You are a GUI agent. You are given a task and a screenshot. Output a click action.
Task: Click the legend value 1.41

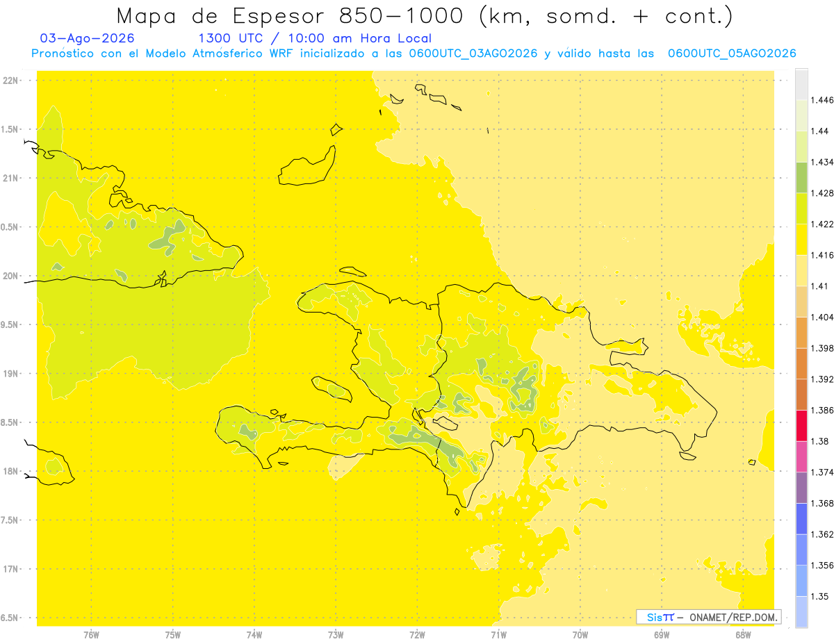(x=820, y=286)
